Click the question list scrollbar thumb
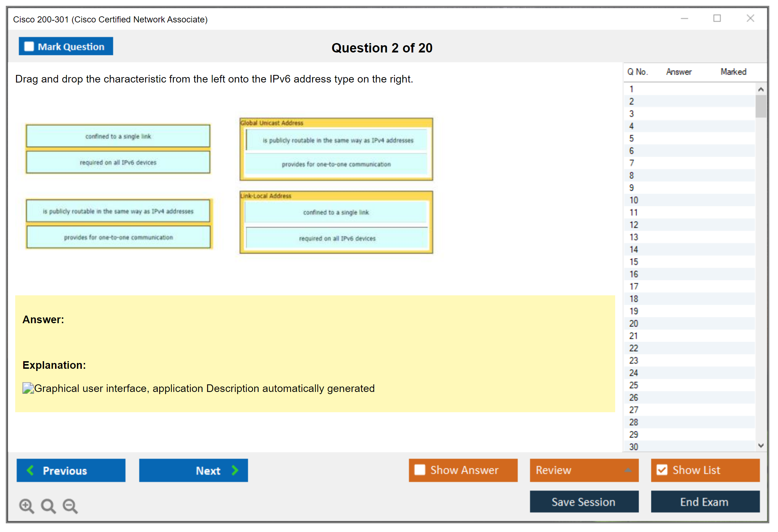 pyautogui.click(x=761, y=106)
